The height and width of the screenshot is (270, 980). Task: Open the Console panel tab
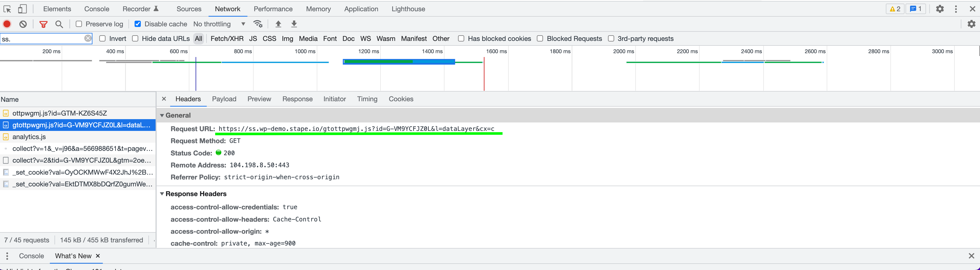pyautogui.click(x=97, y=9)
